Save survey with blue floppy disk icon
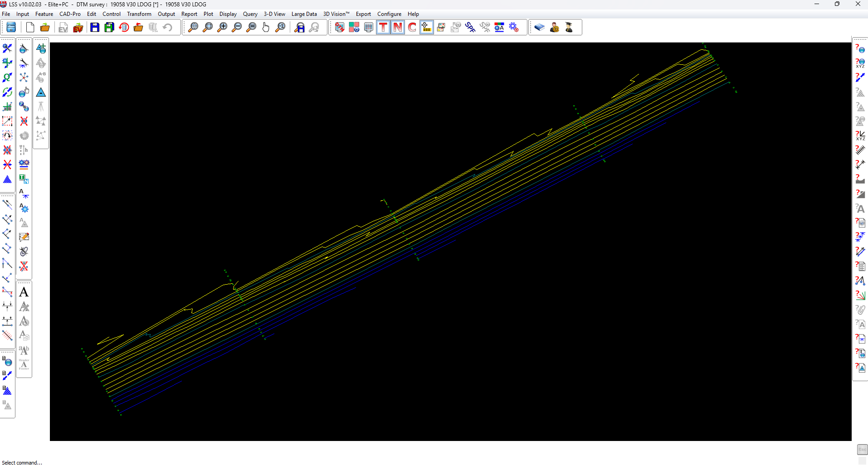Screen dimensions: 868x465 point(94,28)
